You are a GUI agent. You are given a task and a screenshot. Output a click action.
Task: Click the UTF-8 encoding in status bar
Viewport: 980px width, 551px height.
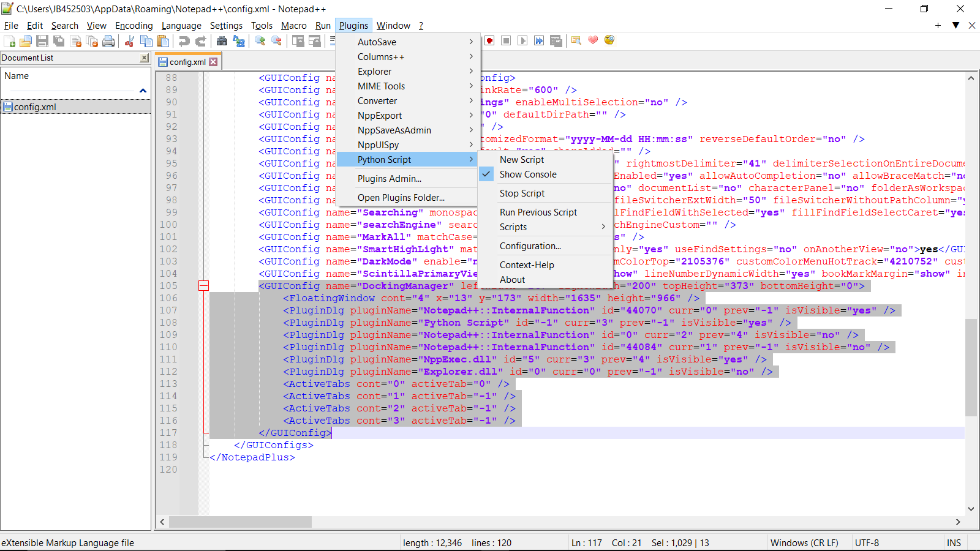[867, 543]
